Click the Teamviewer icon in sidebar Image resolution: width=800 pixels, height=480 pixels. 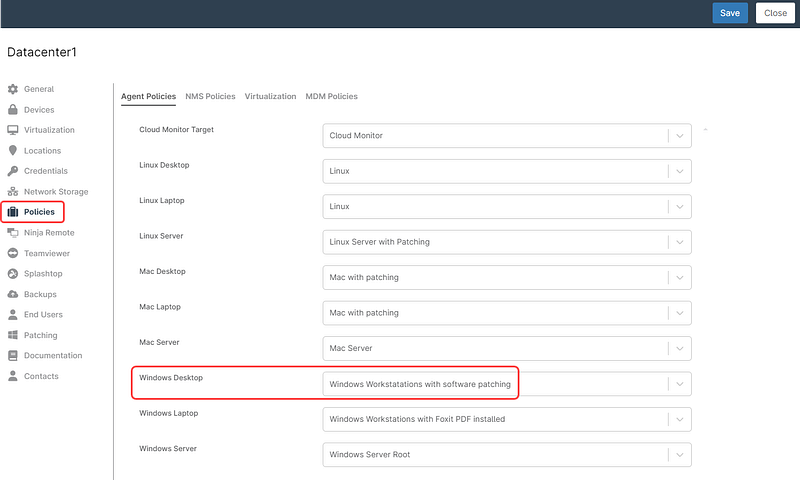click(13, 254)
